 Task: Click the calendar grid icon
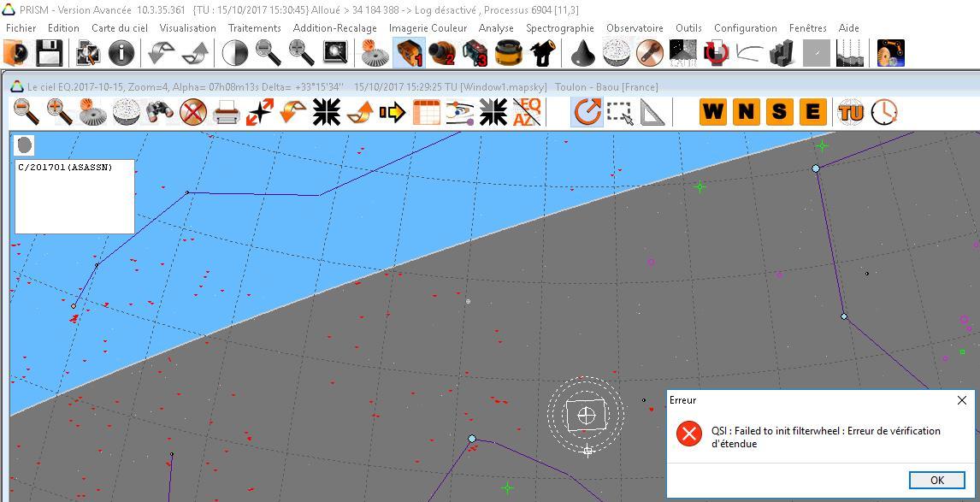(x=426, y=112)
